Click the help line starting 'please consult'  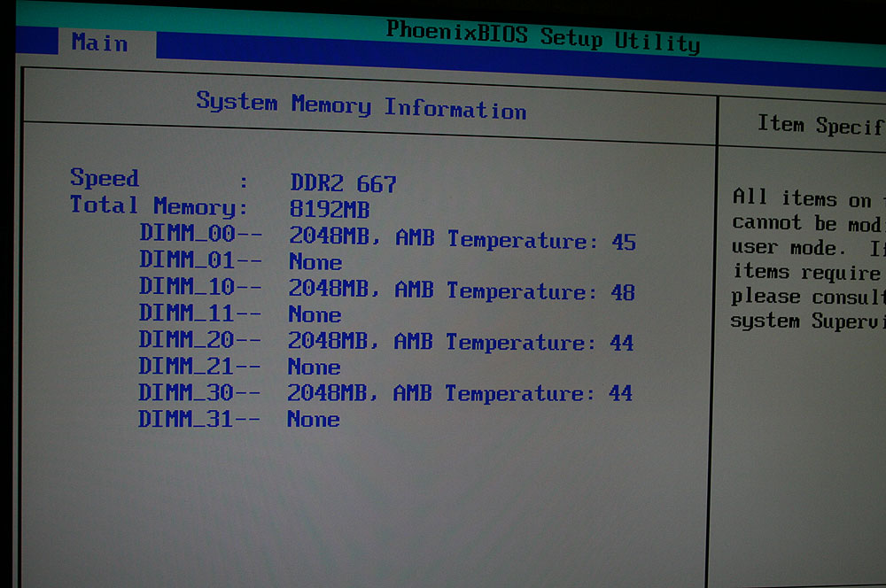(808, 297)
